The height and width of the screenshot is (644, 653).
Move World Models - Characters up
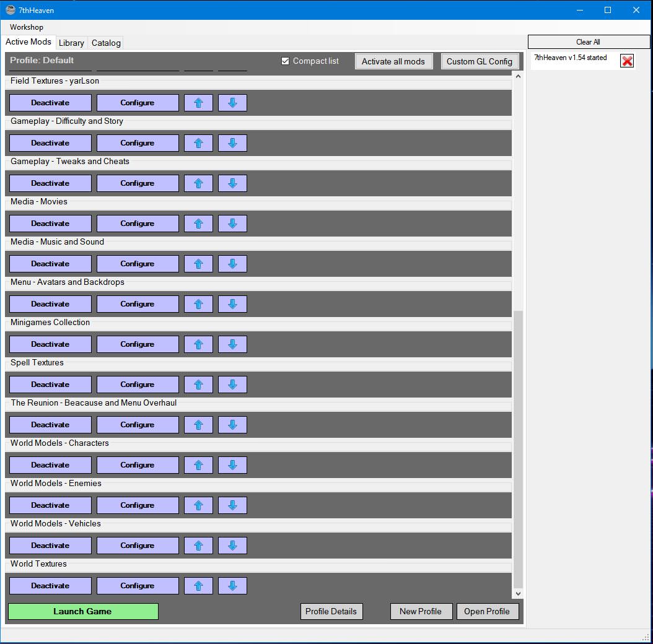pos(199,465)
